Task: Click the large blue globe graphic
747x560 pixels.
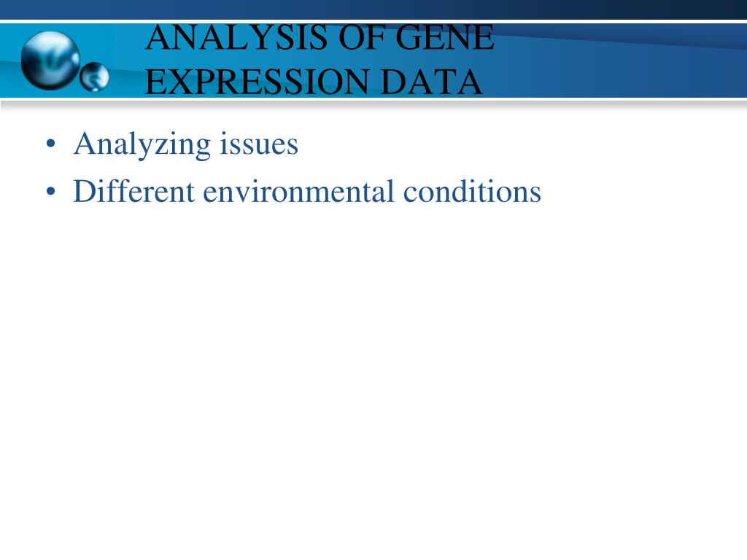Action: pos(50,60)
